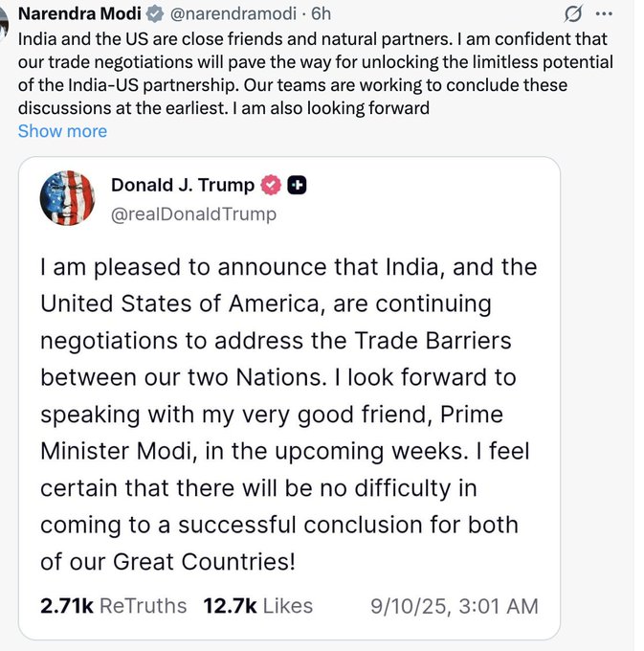This screenshot has height=651, width=644.
Task: Click the 9/10/25, 3:01 AM timestamp
Action: tap(454, 605)
